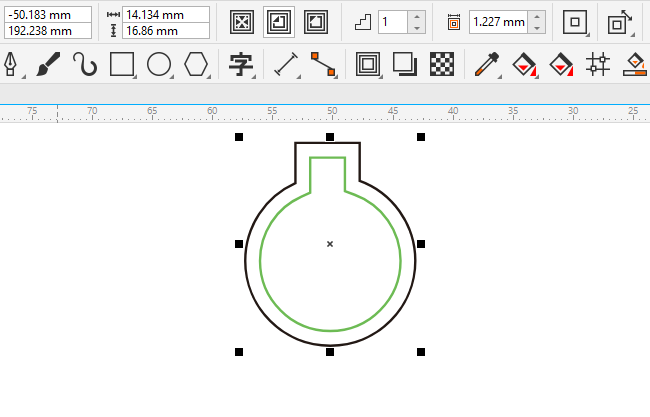Click the object height field 16.86 mm
The image size is (650, 417).
pos(166,31)
